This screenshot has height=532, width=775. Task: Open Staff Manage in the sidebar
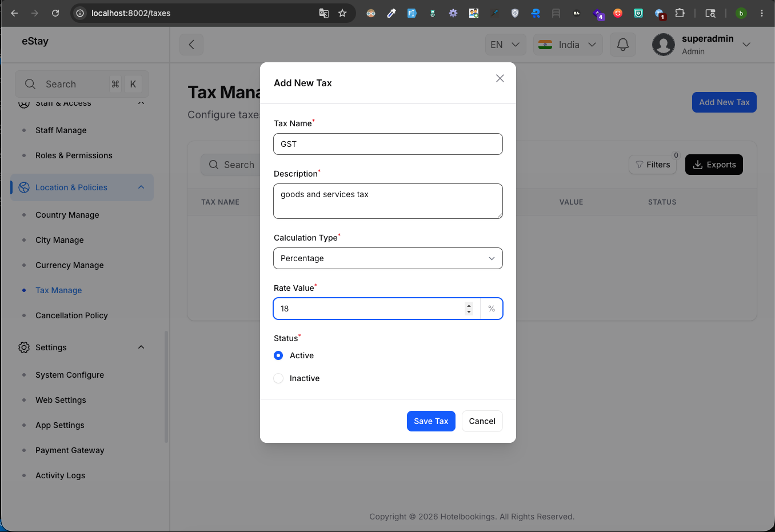pyautogui.click(x=61, y=130)
